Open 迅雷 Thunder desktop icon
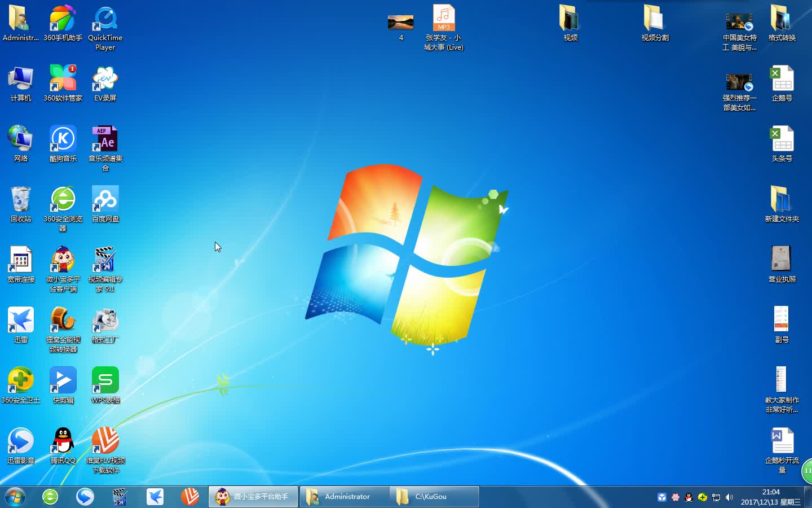The width and height of the screenshot is (812, 508). tap(21, 325)
